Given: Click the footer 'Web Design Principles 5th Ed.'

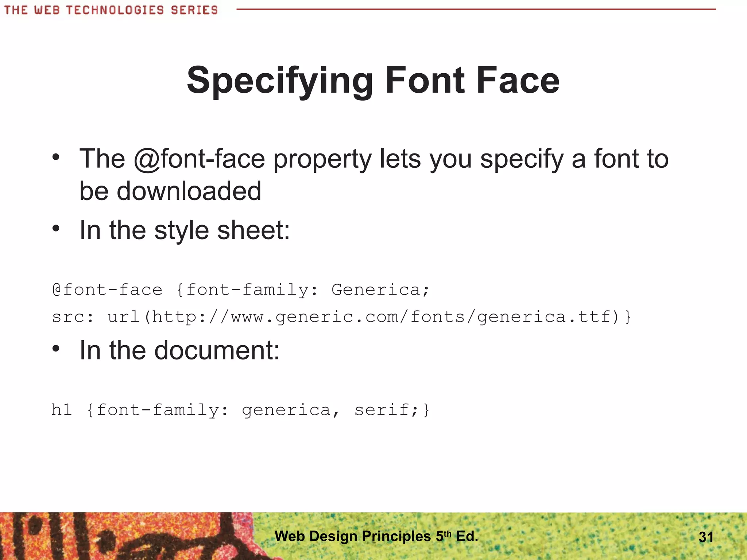Looking at the screenshot, I should (376, 536).
